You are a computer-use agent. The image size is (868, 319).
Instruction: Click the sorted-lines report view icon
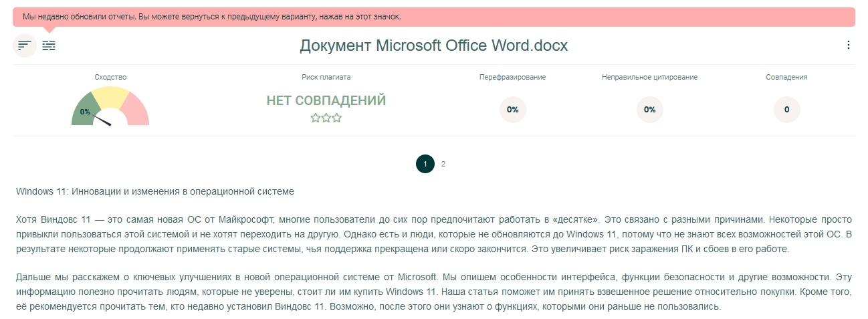(25, 45)
